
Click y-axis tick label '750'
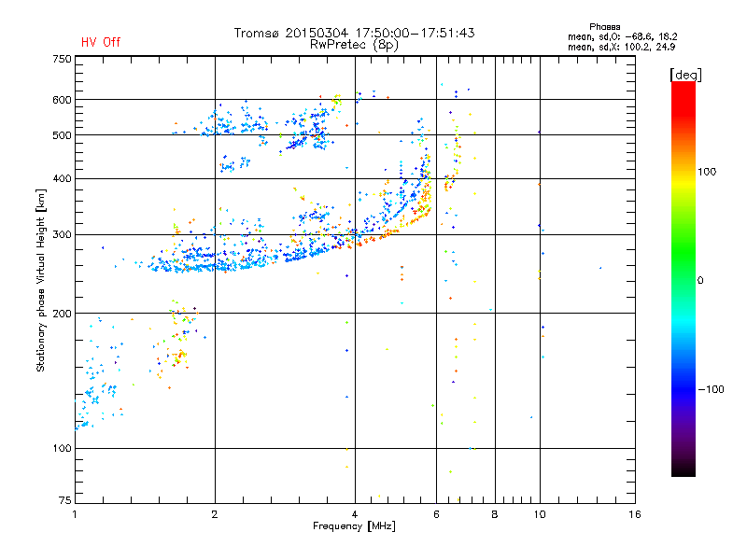coord(62,59)
